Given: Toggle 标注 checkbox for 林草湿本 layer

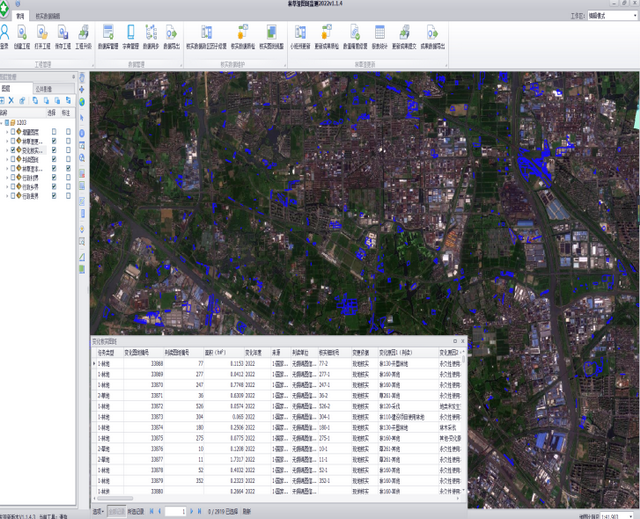Looking at the screenshot, I should (x=68, y=168).
